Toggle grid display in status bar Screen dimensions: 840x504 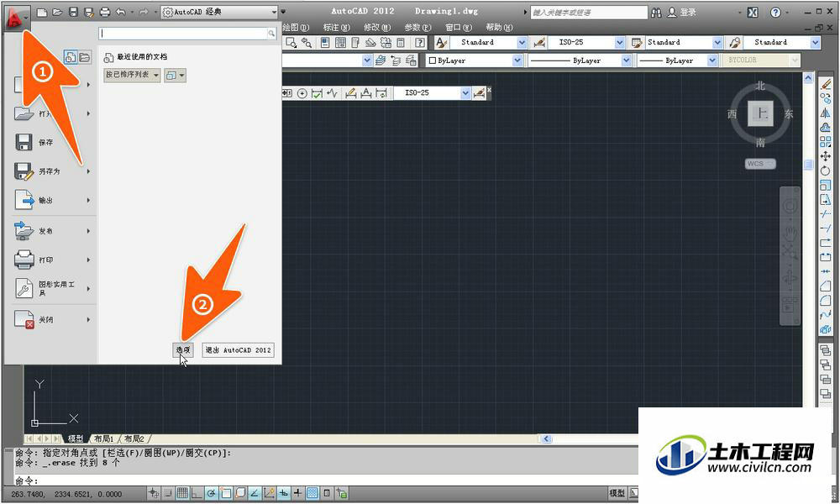pyautogui.click(x=182, y=493)
